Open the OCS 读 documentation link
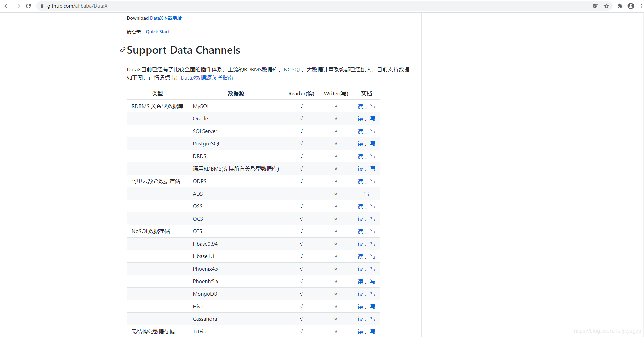 (360, 219)
